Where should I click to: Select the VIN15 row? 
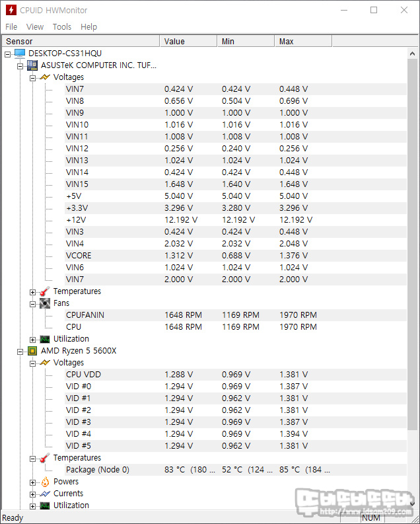[x=236, y=184]
